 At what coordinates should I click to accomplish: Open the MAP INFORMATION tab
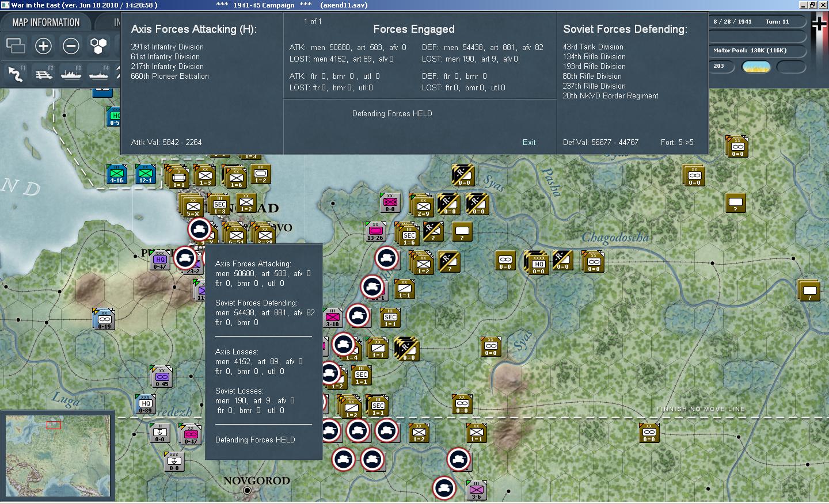(x=46, y=22)
